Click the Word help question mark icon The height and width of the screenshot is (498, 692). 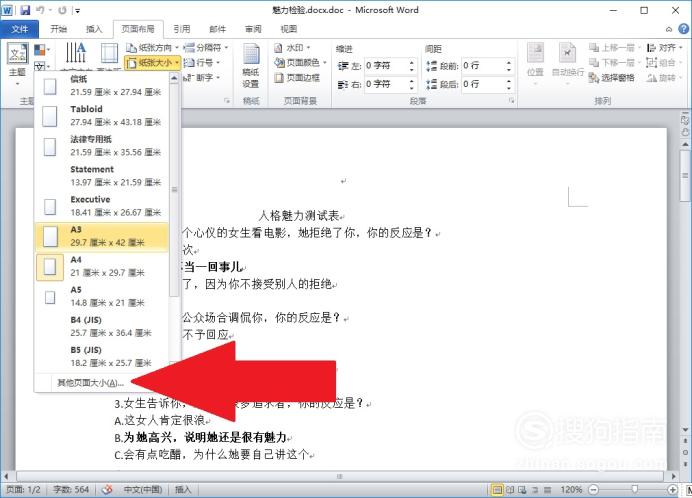(x=683, y=29)
